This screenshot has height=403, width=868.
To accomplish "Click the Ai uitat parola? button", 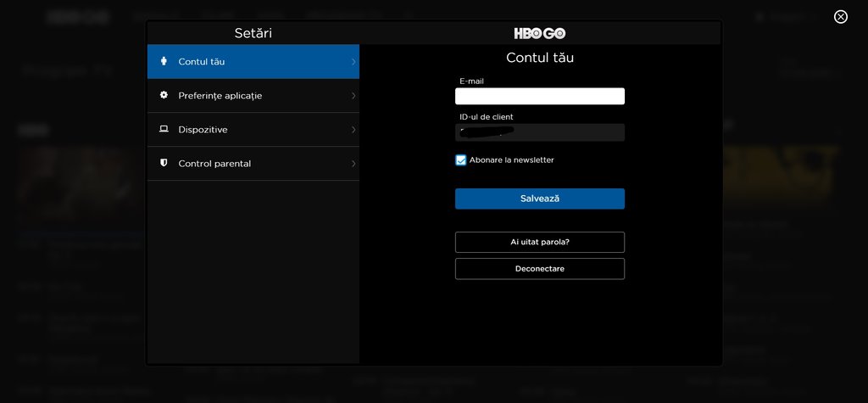I will 540,243.
